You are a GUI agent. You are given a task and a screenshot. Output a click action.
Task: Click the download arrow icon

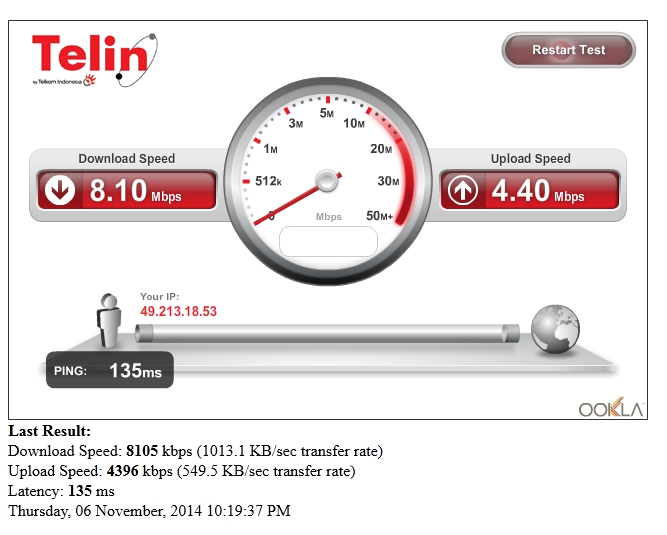[x=60, y=190]
